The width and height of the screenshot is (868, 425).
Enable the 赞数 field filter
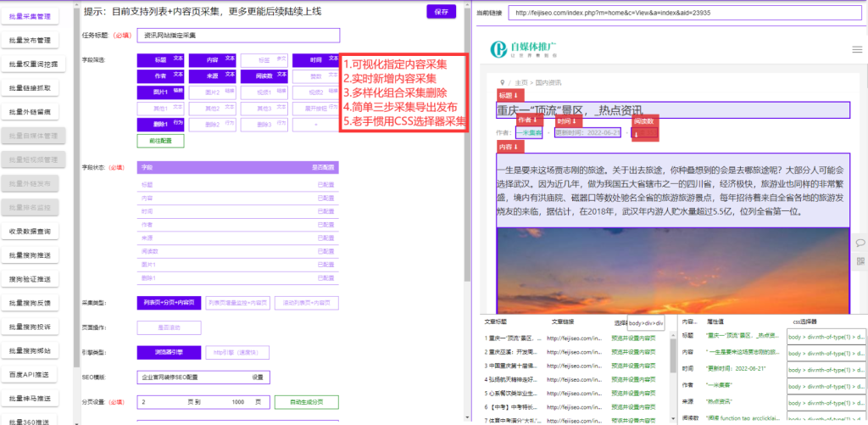click(x=316, y=76)
